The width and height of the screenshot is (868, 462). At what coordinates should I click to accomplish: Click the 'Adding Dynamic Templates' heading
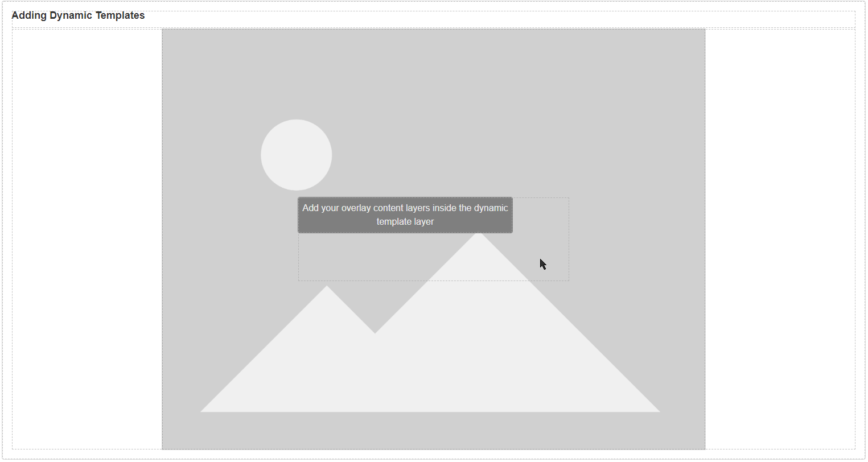pos(78,15)
